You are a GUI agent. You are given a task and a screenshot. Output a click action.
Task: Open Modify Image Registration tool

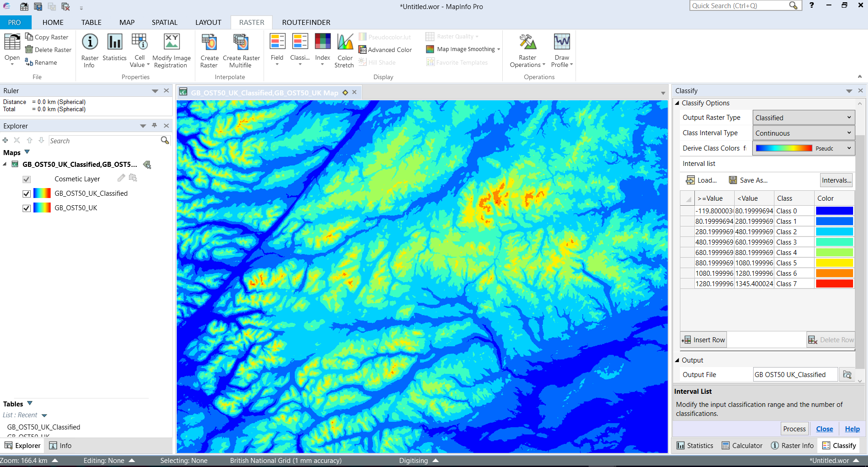171,42
